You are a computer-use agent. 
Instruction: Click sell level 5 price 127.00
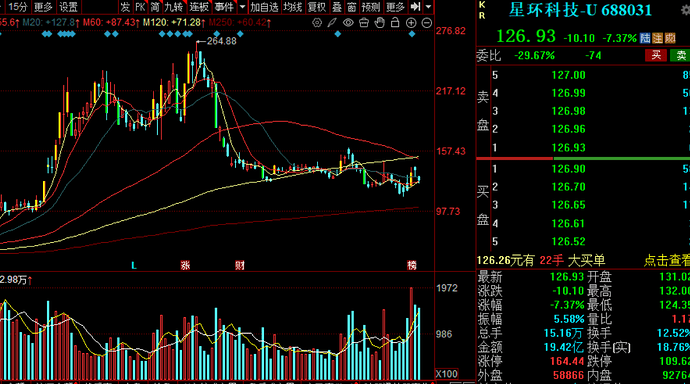point(569,75)
